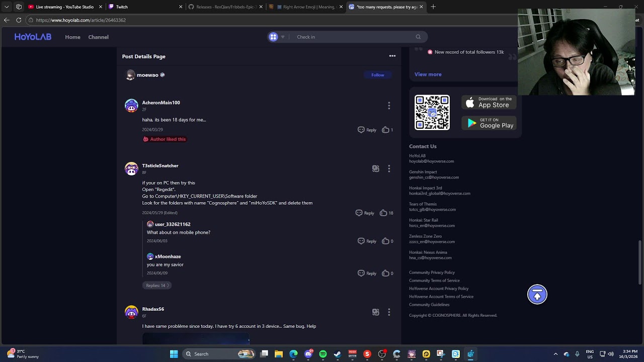Like T3sticleSnatcher's comment with 18 likes
644x362 pixels.
click(386, 213)
